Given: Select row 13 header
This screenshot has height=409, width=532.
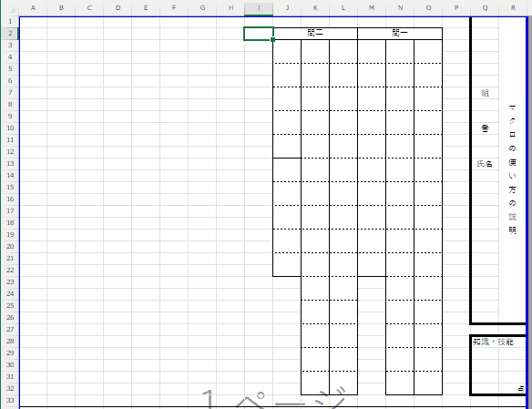Looking at the screenshot, I should click(x=10, y=163).
